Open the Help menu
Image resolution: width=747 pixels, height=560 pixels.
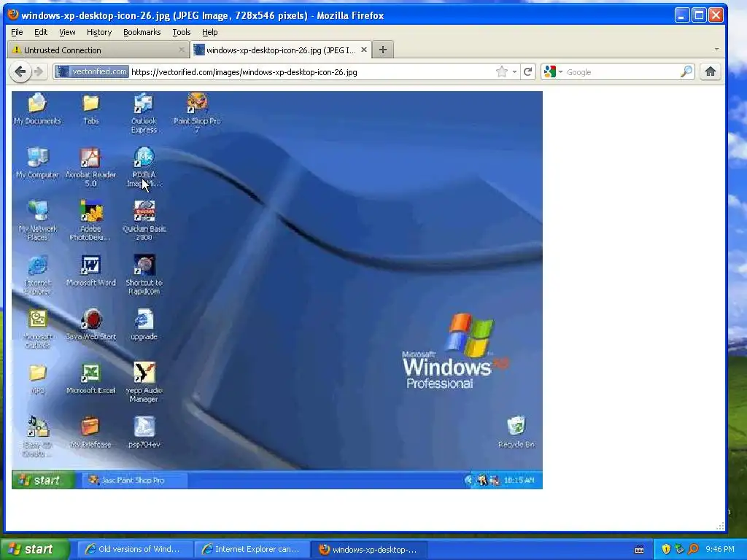pyautogui.click(x=209, y=32)
